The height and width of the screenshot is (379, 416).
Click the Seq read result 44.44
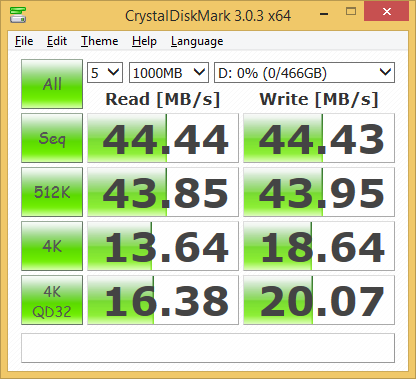click(x=163, y=138)
